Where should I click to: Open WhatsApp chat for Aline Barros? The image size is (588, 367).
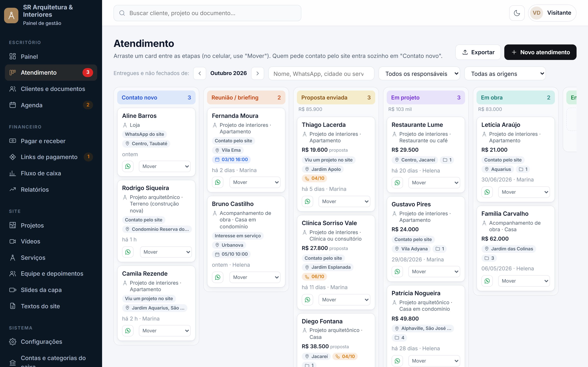128,166
